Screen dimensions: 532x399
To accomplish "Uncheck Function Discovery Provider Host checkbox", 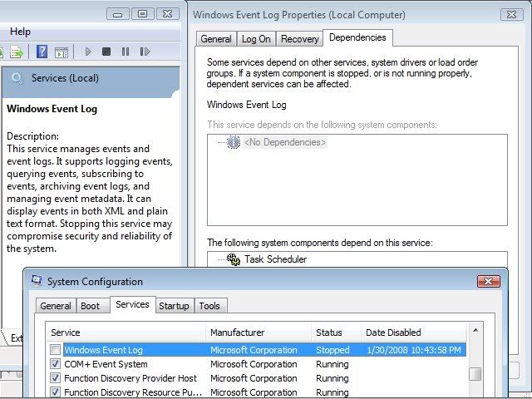I will (x=55, y=378).
